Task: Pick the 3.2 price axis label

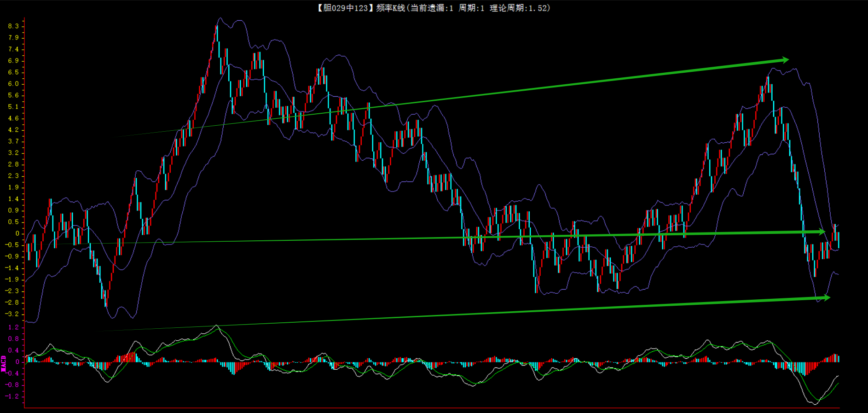Action: click(13, 153)
